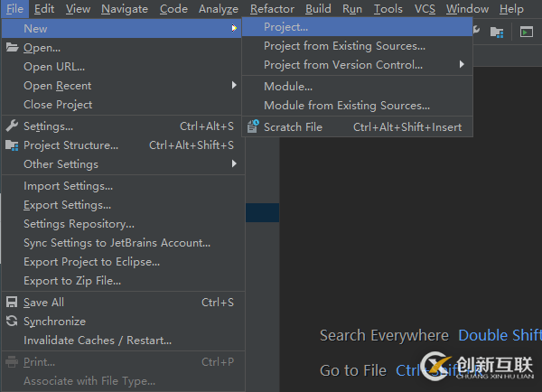Click Close Project entry

pos(58,105)
